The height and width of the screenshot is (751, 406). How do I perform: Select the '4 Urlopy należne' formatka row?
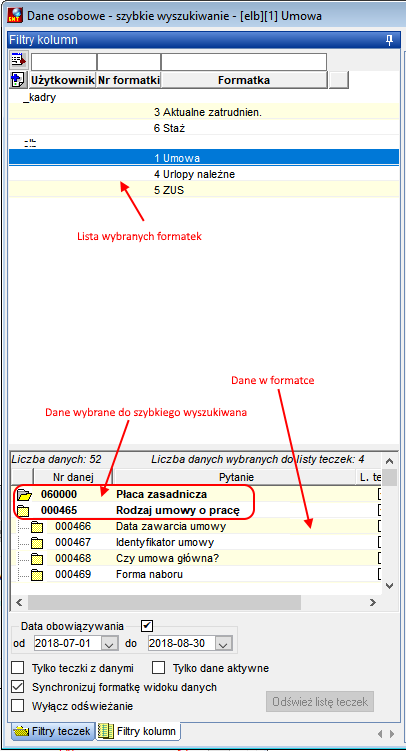(203, 174)
